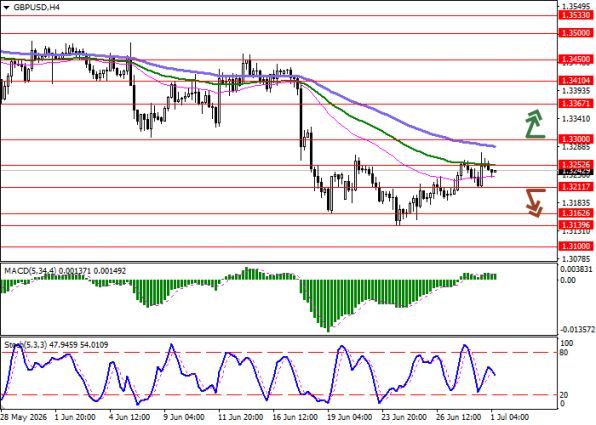The width and height of the screenshot is (596, 425).
Task: Select the brown downward arrow chart object
Action: [x=535, y=203]
